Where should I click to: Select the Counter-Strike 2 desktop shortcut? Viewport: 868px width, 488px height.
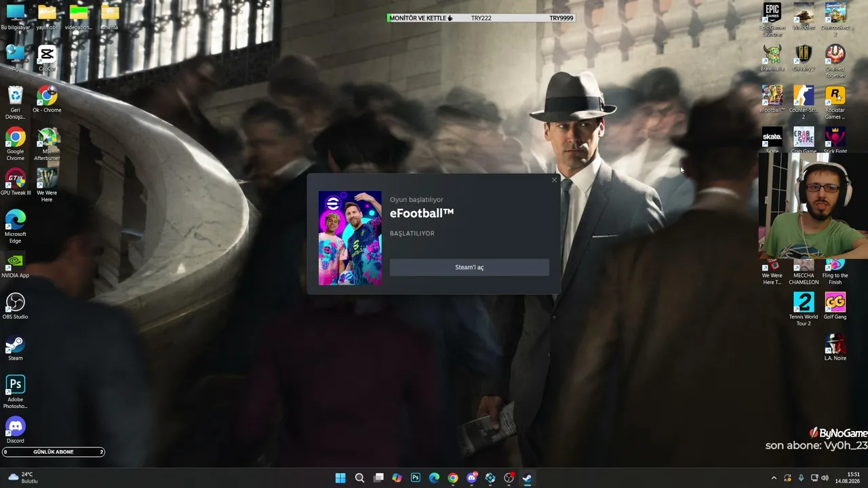tap(804, 102)
